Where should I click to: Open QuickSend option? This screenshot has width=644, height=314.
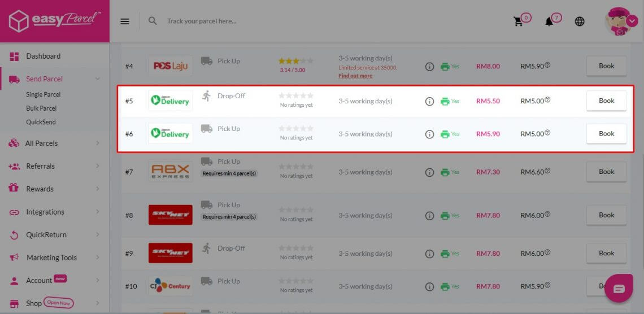pyautogui.click(x=41, y=122)
